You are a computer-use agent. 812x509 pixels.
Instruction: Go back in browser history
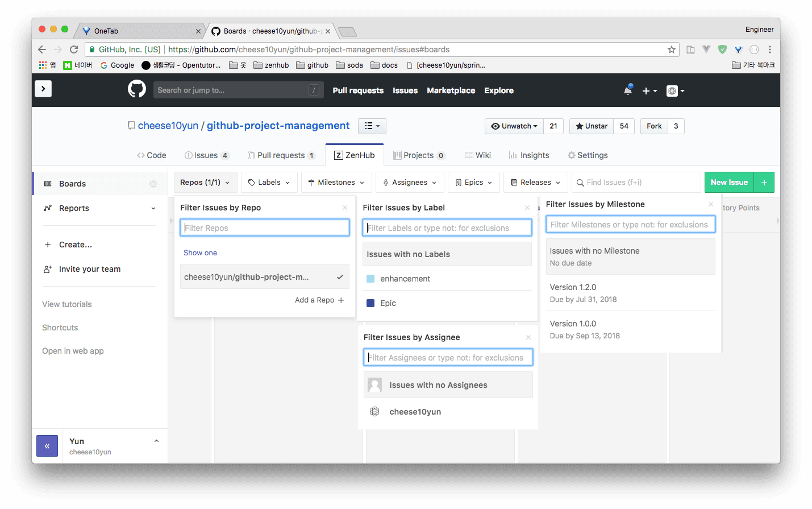click(42, 49)
